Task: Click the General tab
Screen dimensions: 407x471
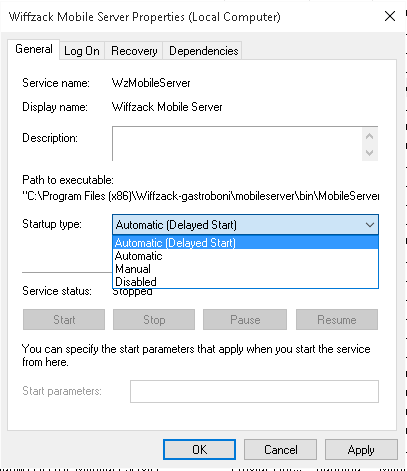Action: point(34,49)
